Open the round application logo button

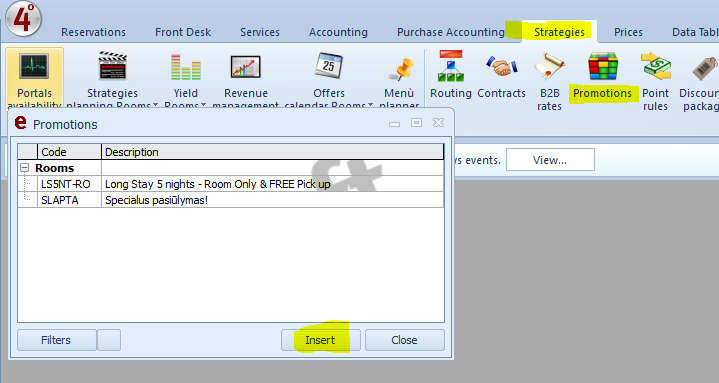click(x=23, y=19)
